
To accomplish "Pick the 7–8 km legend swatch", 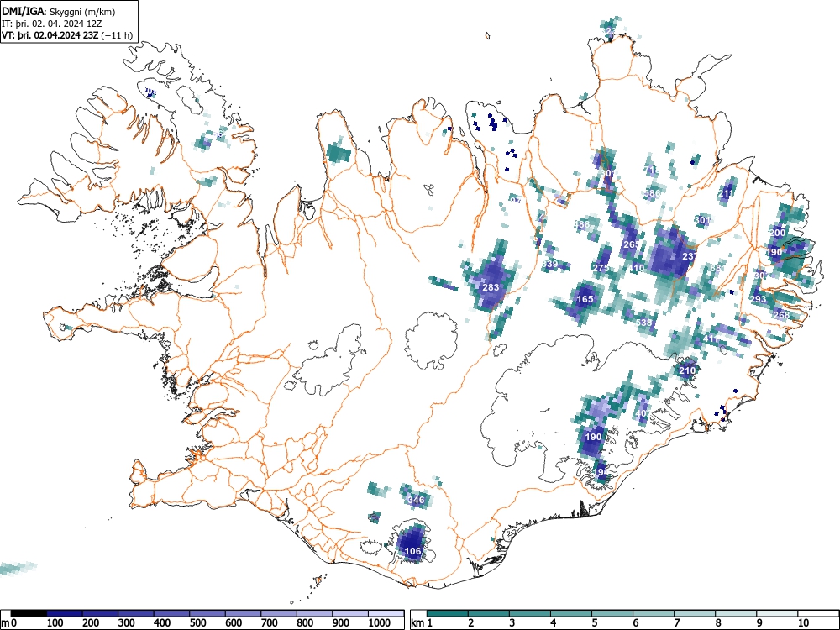I will [x=695, y=613].
